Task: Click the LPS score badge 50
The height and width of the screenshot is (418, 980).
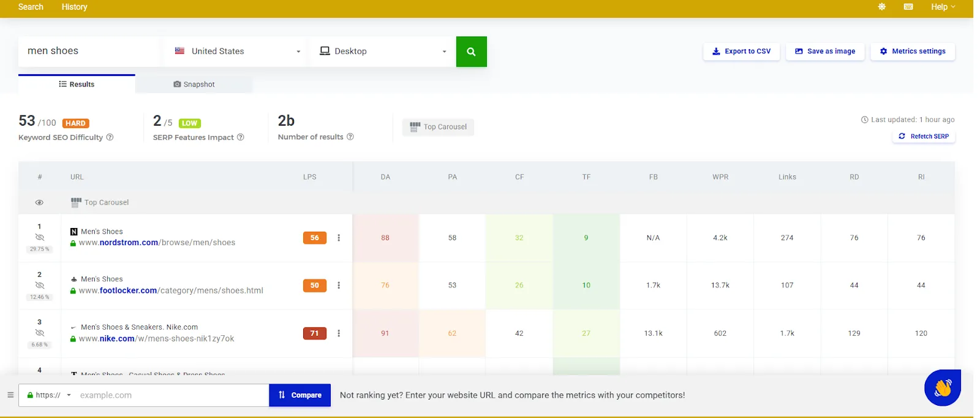Action: pos(314,286)
